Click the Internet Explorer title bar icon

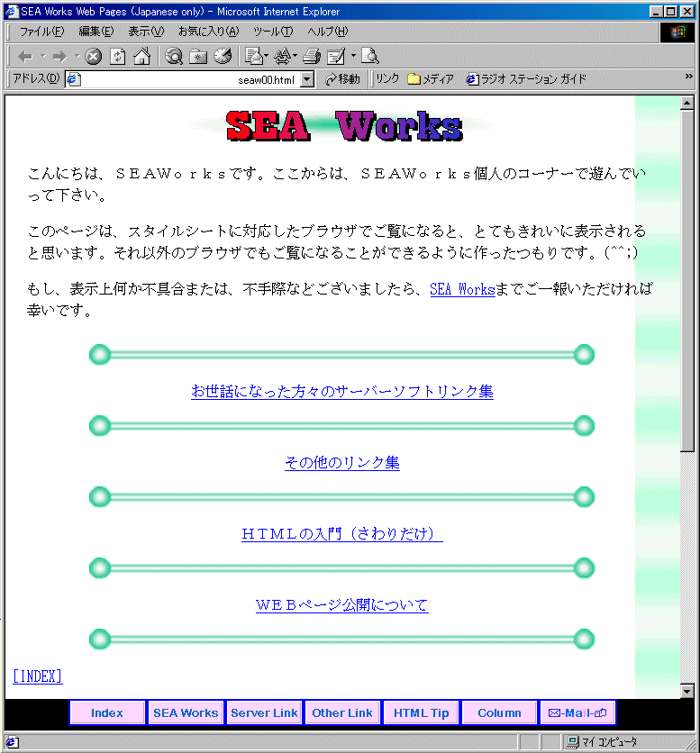(x=11, y=11)
